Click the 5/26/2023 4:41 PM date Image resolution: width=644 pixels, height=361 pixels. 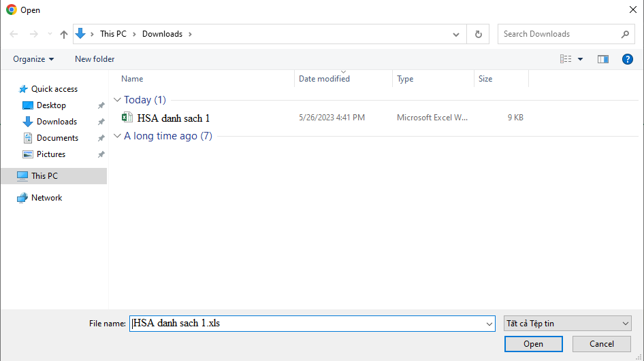[332, 118]
